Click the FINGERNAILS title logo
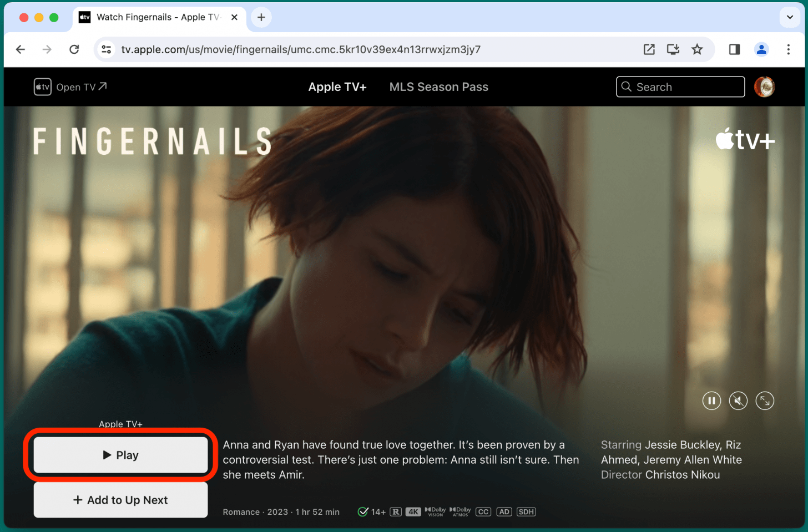Image resolution: width=808 pixels, height=532 pixels. [x=152, y=141]
